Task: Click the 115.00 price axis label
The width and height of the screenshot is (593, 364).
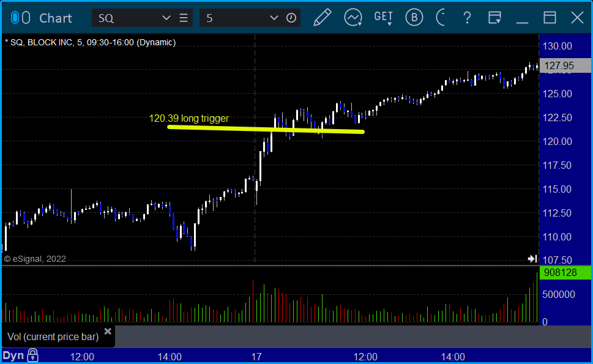Action: 558,189
